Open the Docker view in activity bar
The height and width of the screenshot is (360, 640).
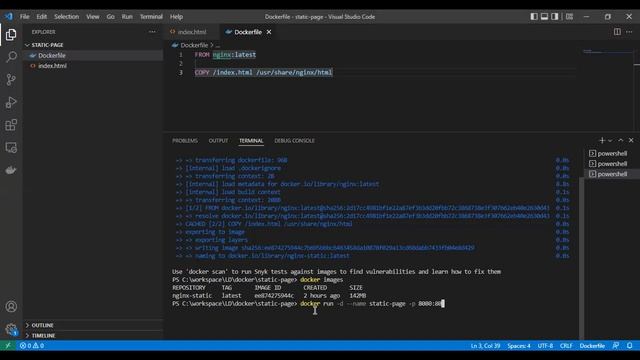pos(11,170)
